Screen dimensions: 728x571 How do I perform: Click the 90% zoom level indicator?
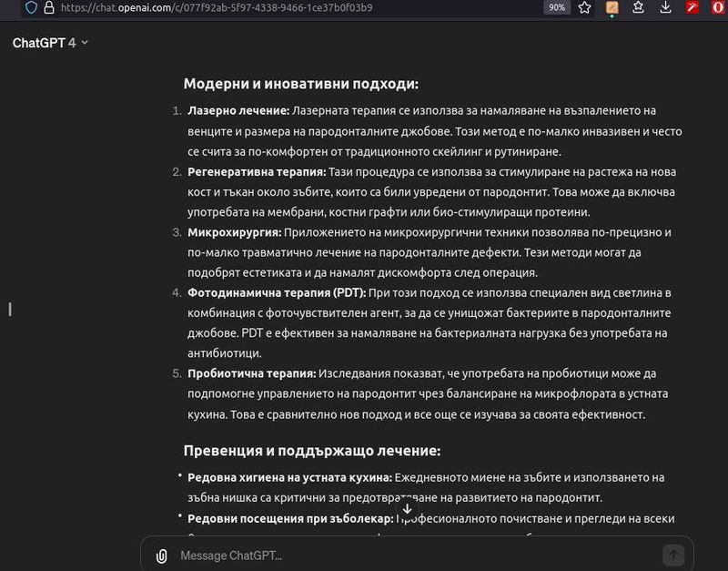pyautogui.click(x=557, y=8)
